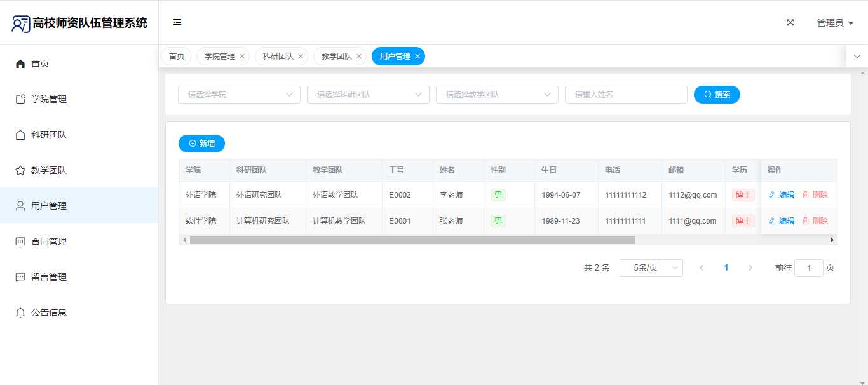Click the 搜索 button

717,95
